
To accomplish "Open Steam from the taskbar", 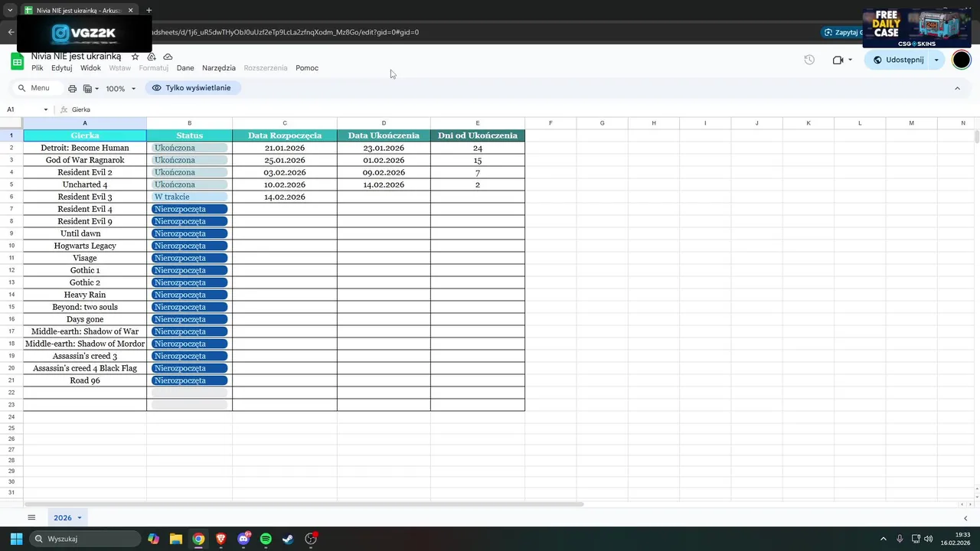I will (x=288, y=539).
